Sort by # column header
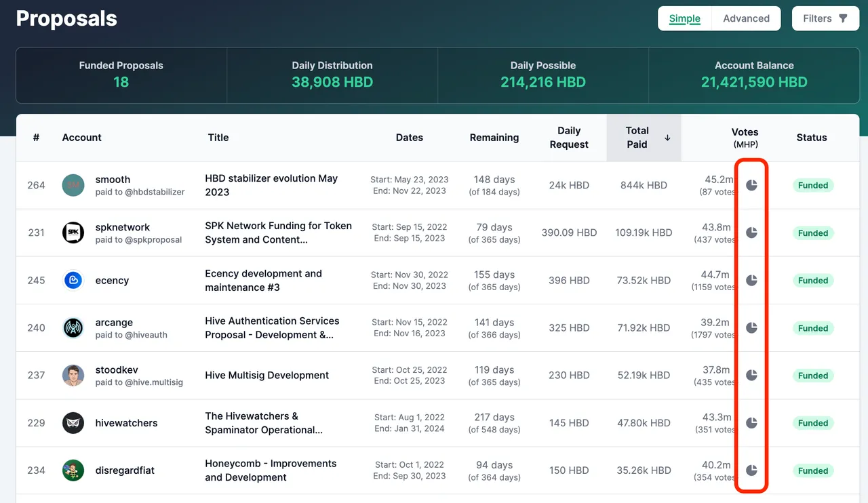This screenshot has width=868, height=503. tap(36, 138)
